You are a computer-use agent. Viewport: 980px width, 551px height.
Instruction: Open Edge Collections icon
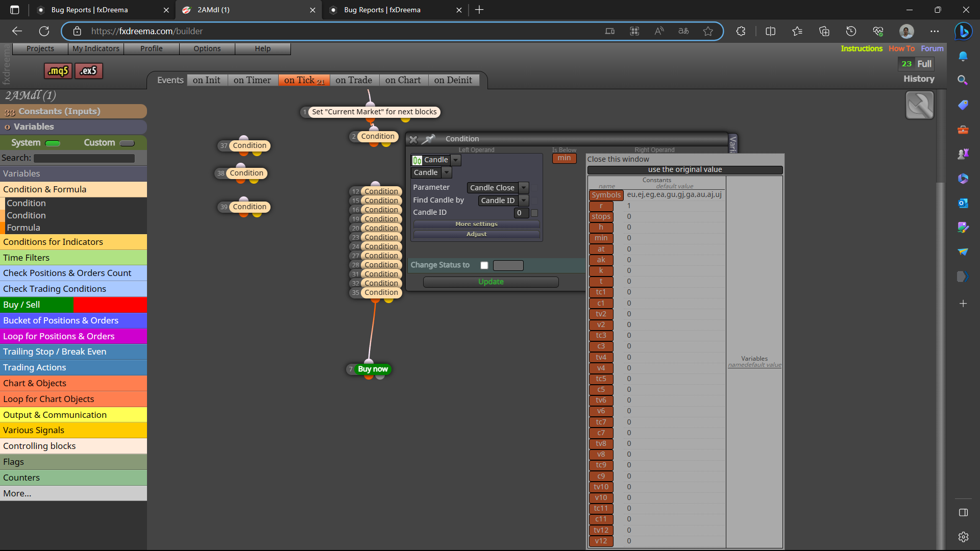(x=824, y=31)
